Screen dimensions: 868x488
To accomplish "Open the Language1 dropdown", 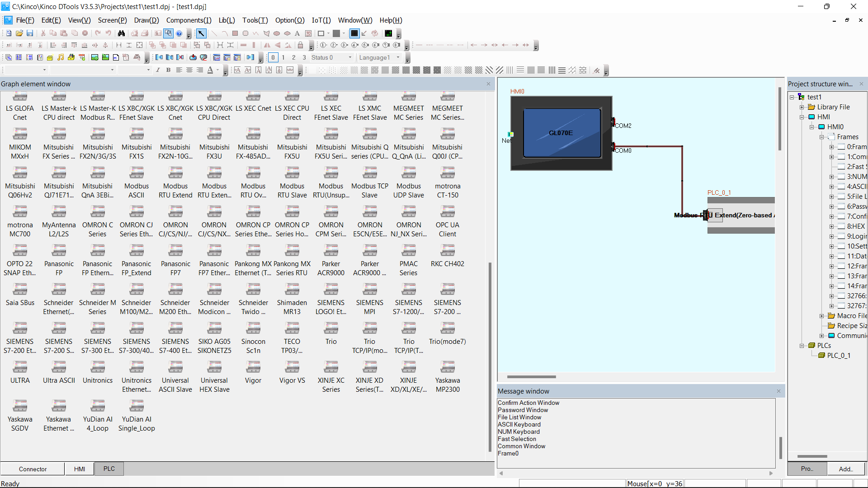I will tap(398, 57).
